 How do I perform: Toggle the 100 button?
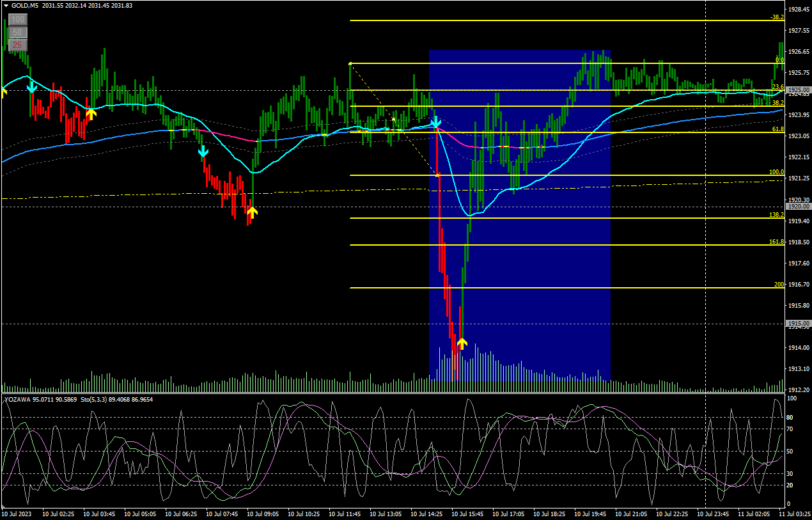tap(17, 20)
